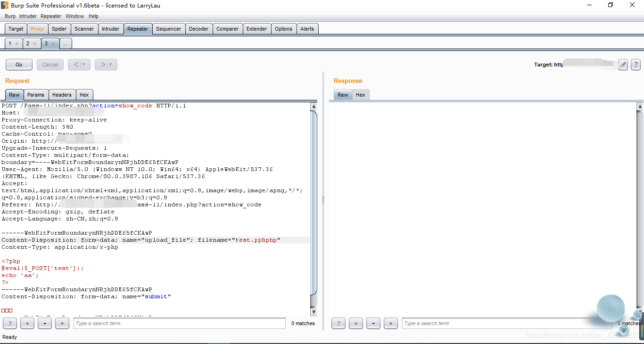This screenshot has width=644, height=344.
Task: Open Params view of request
Action: click(36, 95)
